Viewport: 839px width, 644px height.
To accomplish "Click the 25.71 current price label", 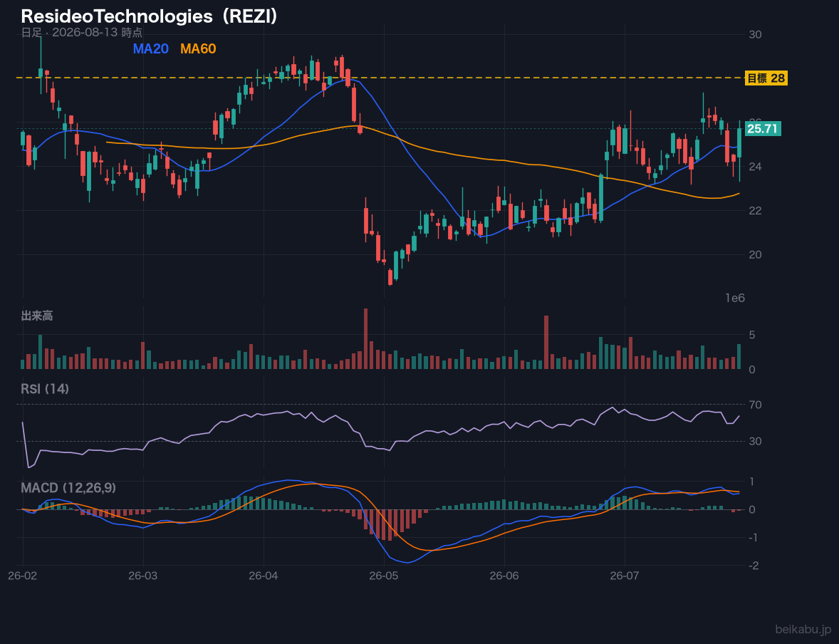I will [763, 128].
